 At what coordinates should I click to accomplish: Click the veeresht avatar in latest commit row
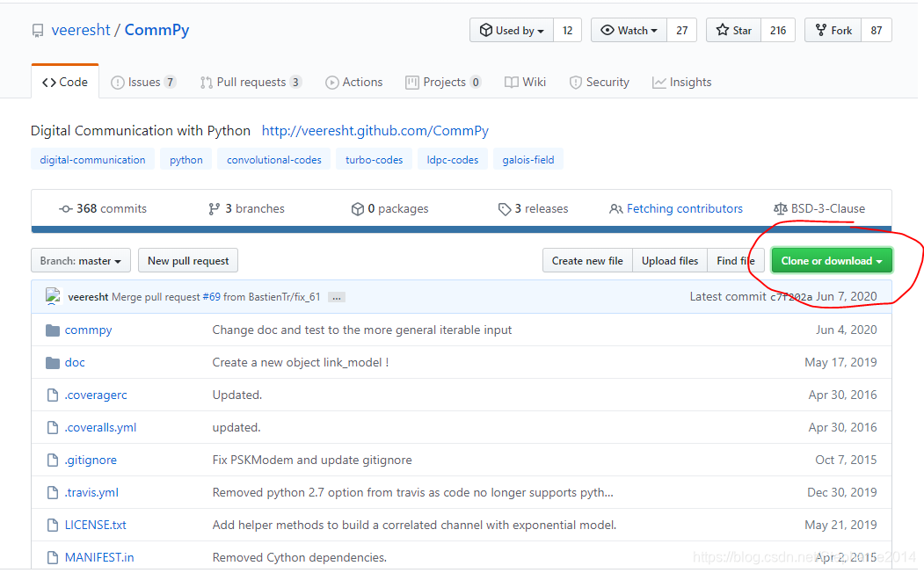pos(53,296)
